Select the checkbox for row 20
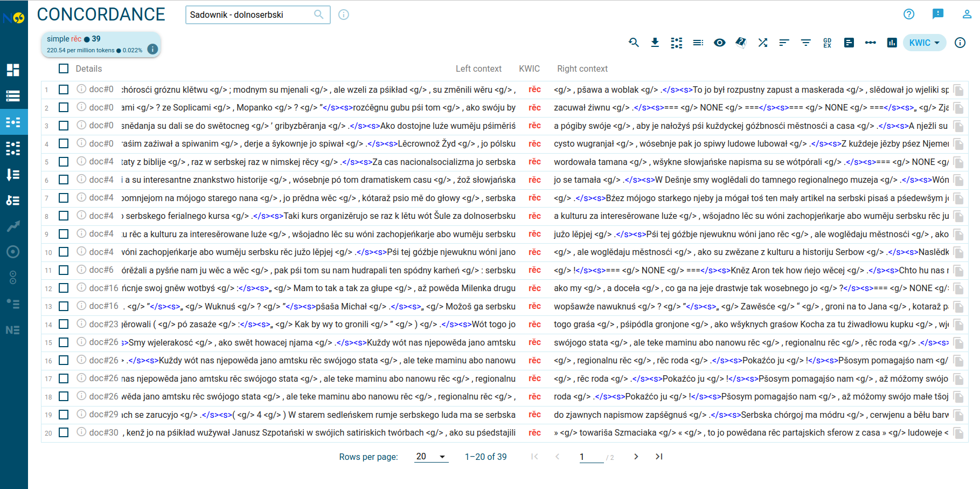The width and height of the screenshot is (980, 489). pos(64,432)
